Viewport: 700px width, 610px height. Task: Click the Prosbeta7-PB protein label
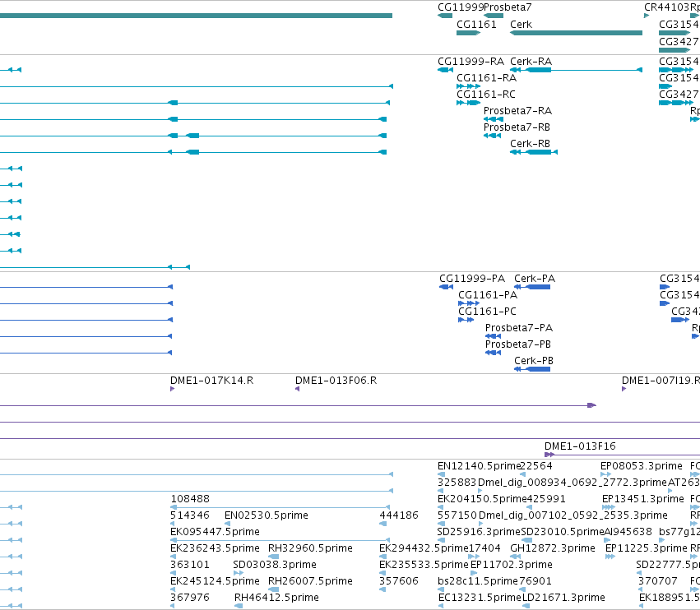pos(518,345)
